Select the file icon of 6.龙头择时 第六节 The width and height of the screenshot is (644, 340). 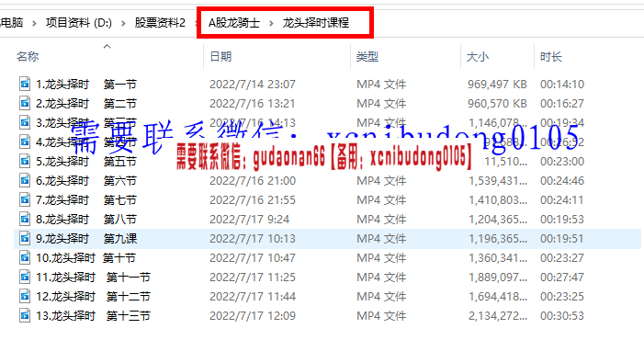25,180
